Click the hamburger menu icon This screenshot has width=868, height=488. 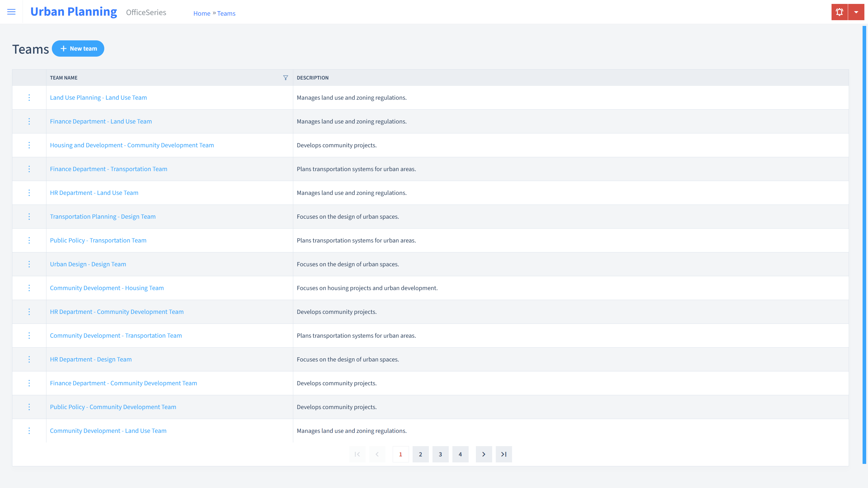coord(11,11)
